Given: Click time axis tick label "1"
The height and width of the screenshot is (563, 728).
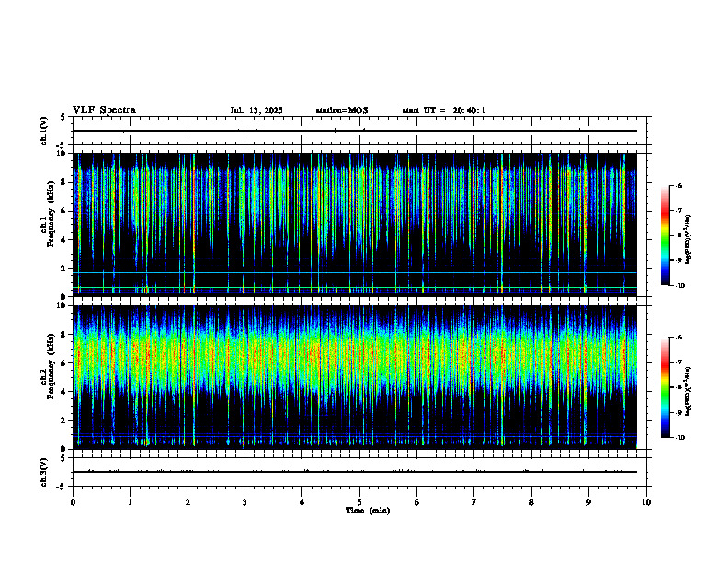Looking at the screenshot, I should pyautogui.click(x=130, y=502).
